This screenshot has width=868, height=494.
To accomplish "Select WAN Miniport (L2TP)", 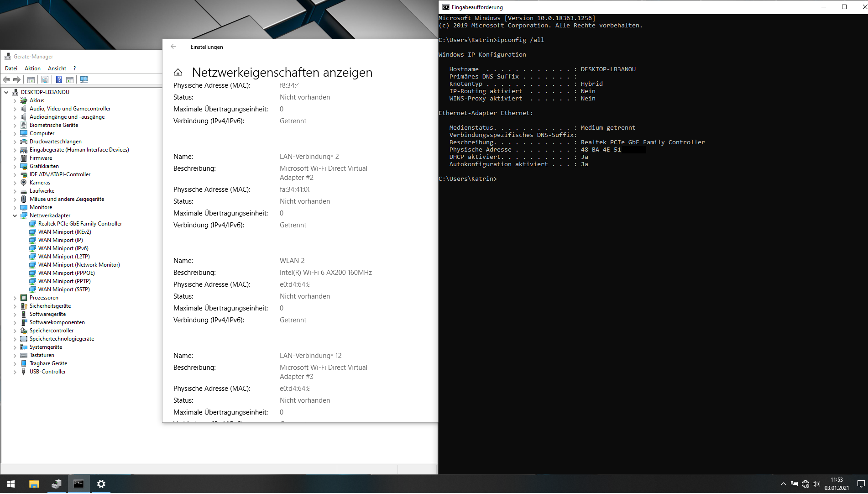I will coord(64,257).
